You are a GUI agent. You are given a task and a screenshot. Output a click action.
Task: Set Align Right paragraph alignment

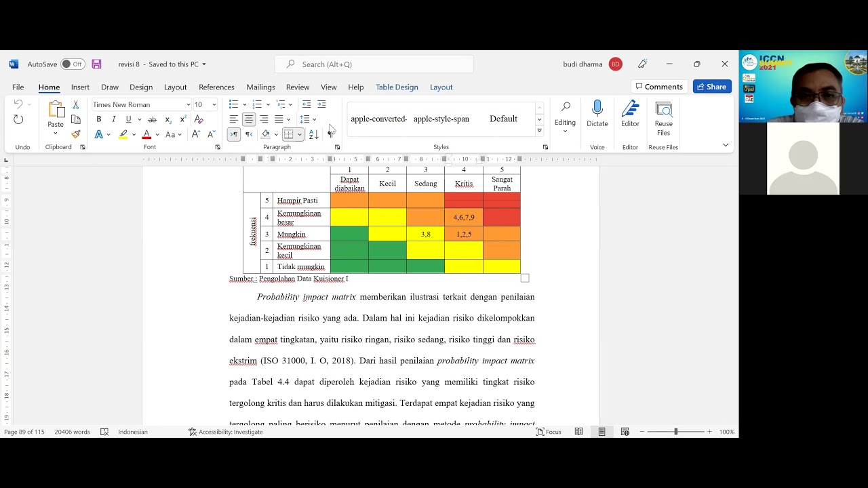(264, 119)
